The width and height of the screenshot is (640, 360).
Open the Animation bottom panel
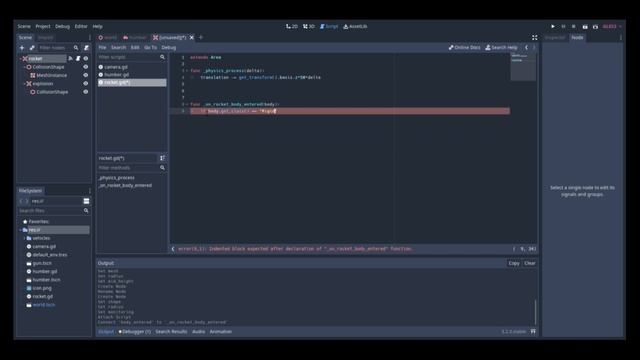coord(221,332)
